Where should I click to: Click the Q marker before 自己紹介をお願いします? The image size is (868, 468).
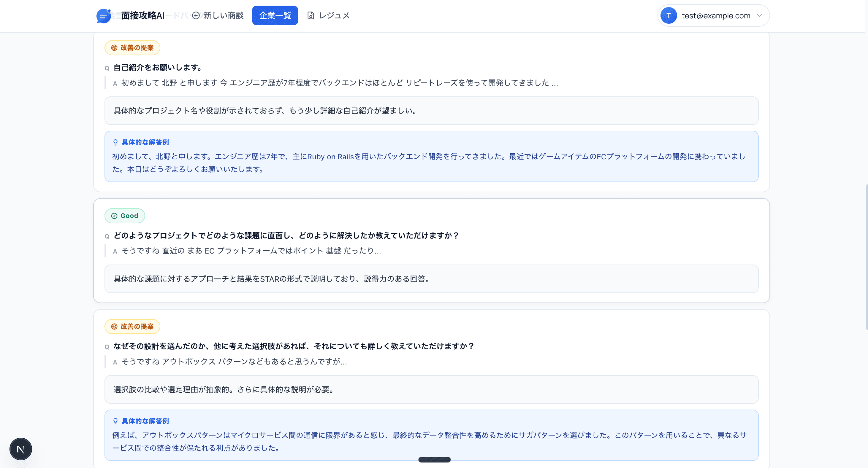(x=107, y=68)
